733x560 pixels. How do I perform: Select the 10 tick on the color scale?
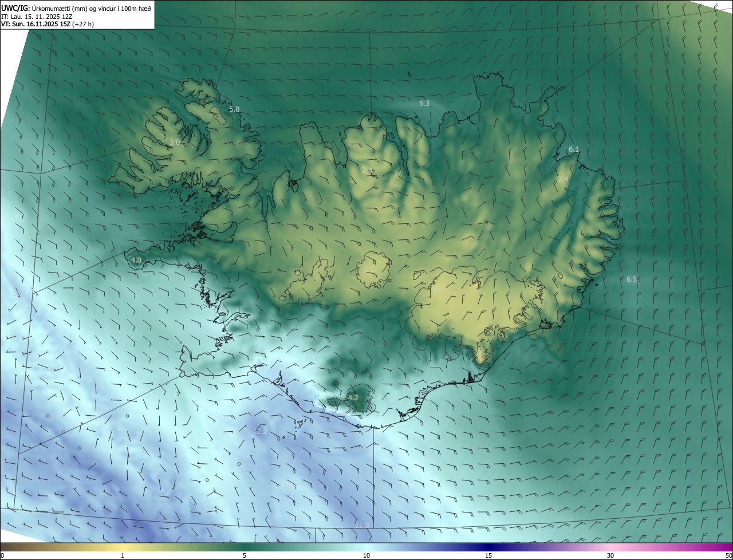tap(366, 555)
